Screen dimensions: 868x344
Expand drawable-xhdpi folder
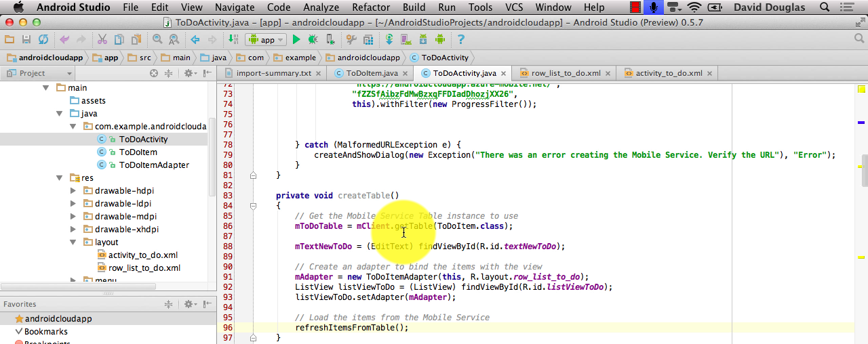tap(73, 230)
